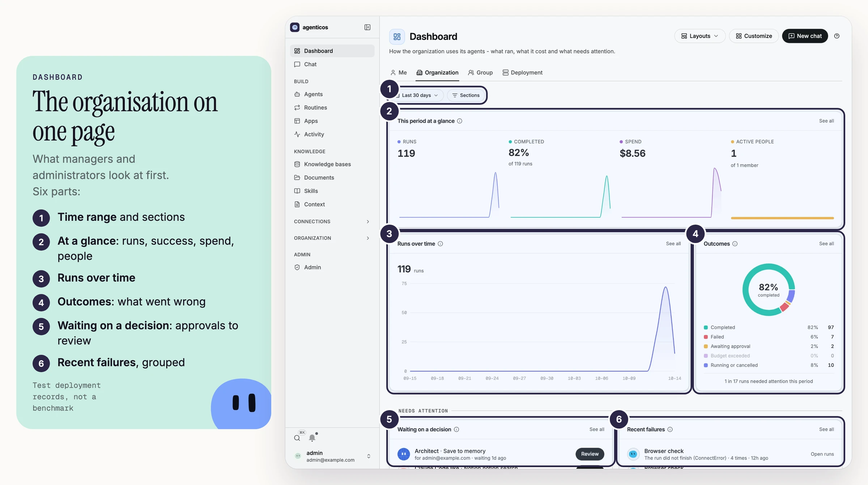Screen dimensions: 868x485
Task: Select the Organization tab
Action: tap(437, 72)
